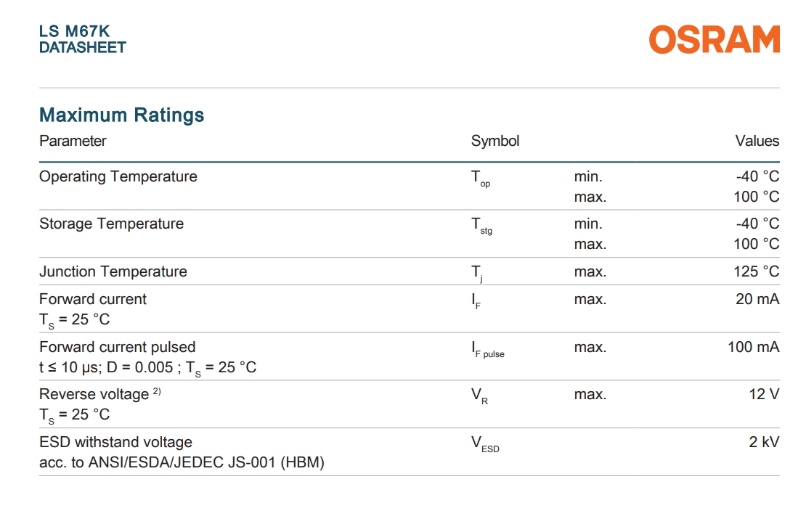Screen dimensions: 806x532
Task: Click the 20 mA forward current value
Action: 757,298
